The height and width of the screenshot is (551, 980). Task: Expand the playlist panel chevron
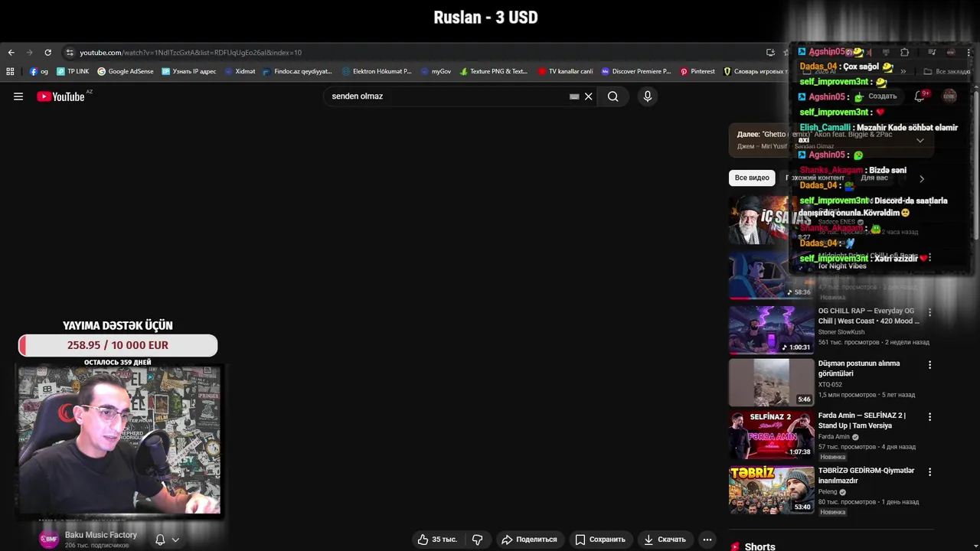(920, 140)
